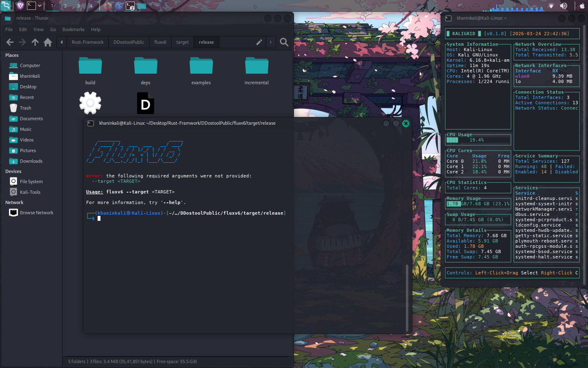
Task: Switch to workspace 3
Action: coord(78,6)
